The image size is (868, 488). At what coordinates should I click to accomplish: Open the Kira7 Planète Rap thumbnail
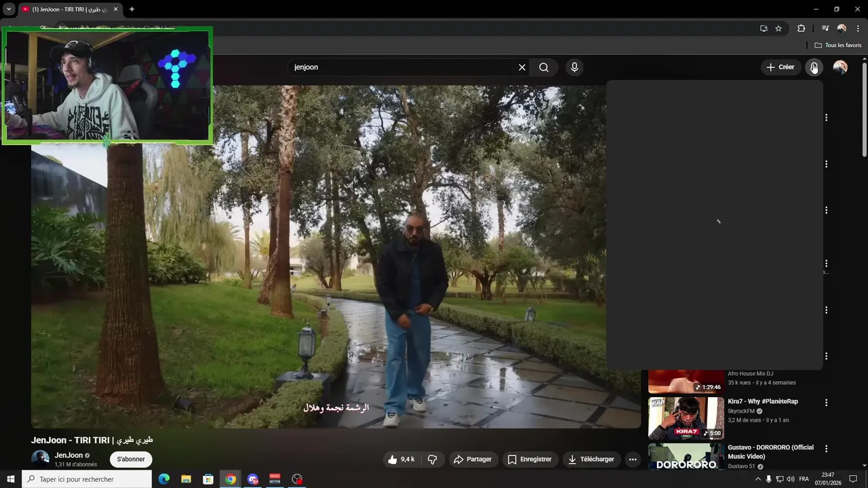coord(686,418)
